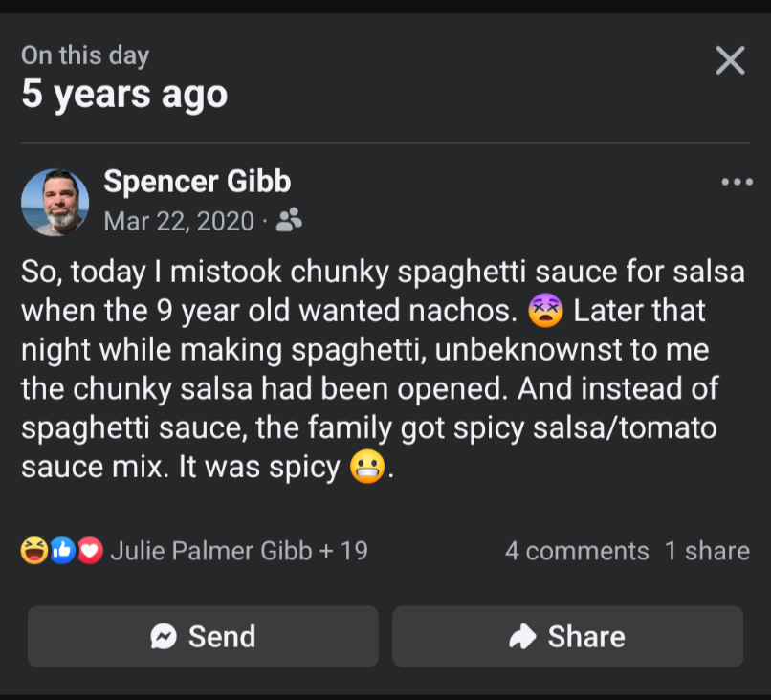View reactions from Julie Palmer Gibb + 19
The width and height of the screenshot is (771, 700).
point(239,551)
